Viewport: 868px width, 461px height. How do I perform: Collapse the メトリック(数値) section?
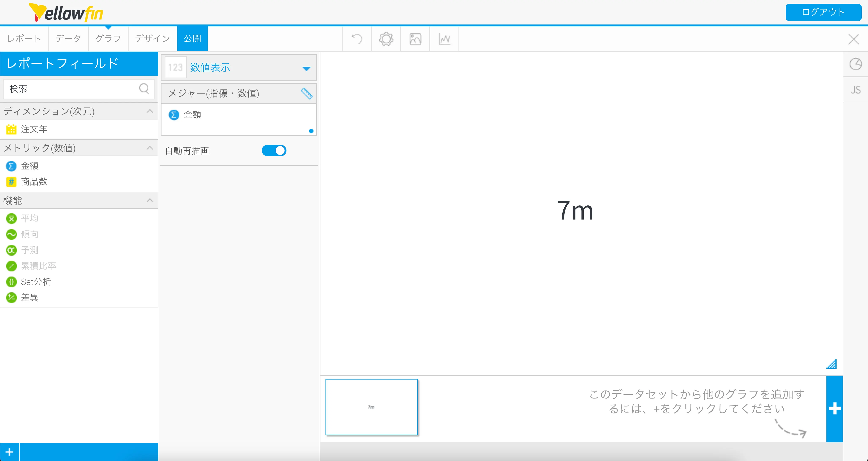(x=150, y=148)
